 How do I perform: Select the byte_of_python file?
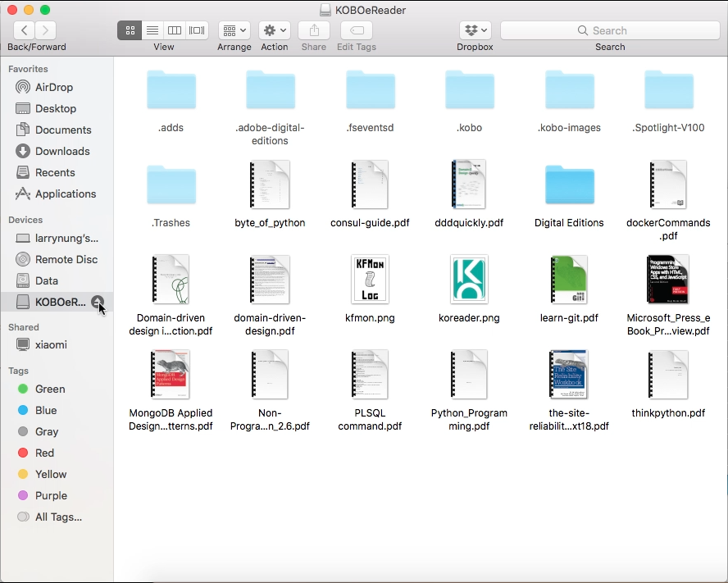click(270, 184)
